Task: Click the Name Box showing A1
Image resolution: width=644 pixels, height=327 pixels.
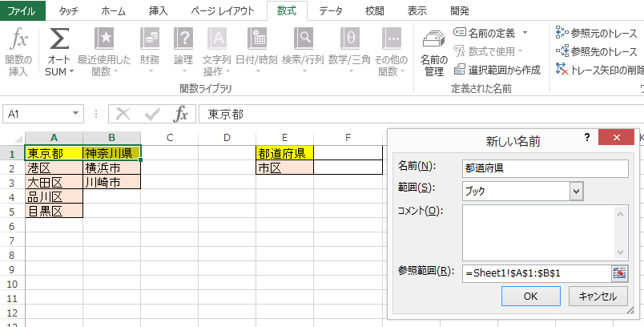Action: [38, 114]
